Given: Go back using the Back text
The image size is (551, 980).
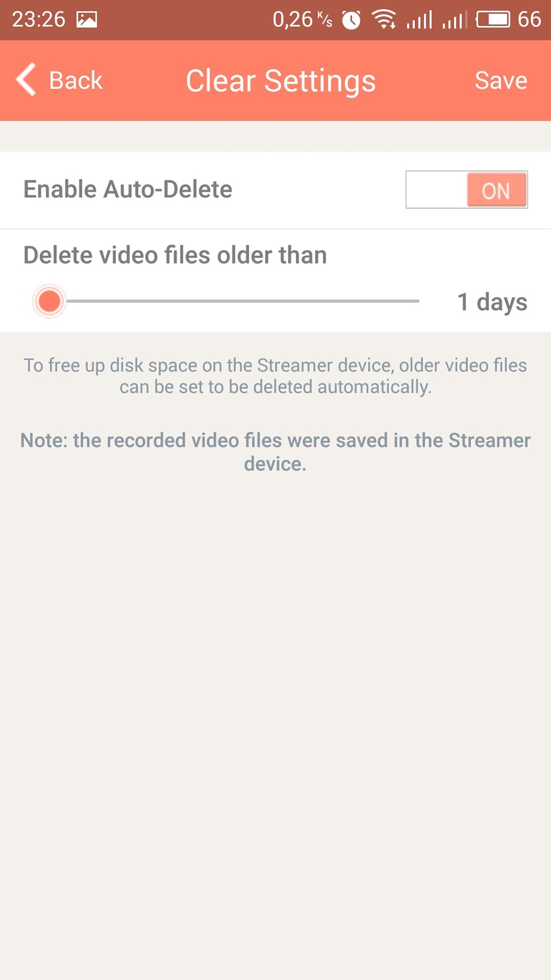Looking at the screenshot, I should (75, 80).
